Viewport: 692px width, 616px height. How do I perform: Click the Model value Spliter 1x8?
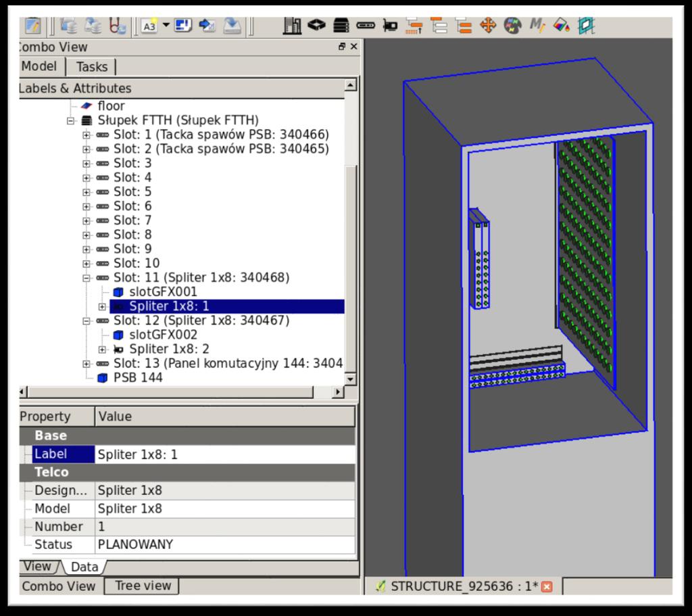225,508
